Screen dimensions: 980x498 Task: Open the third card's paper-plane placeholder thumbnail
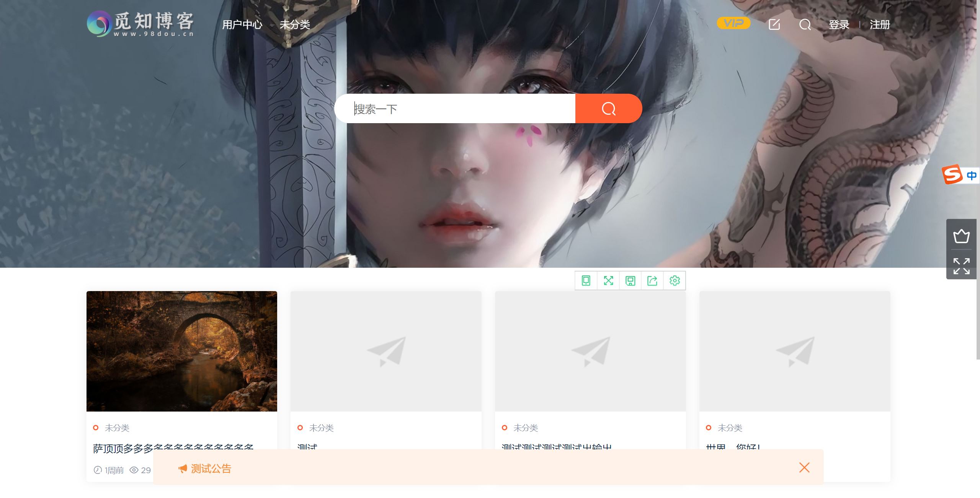coord(590,351)
